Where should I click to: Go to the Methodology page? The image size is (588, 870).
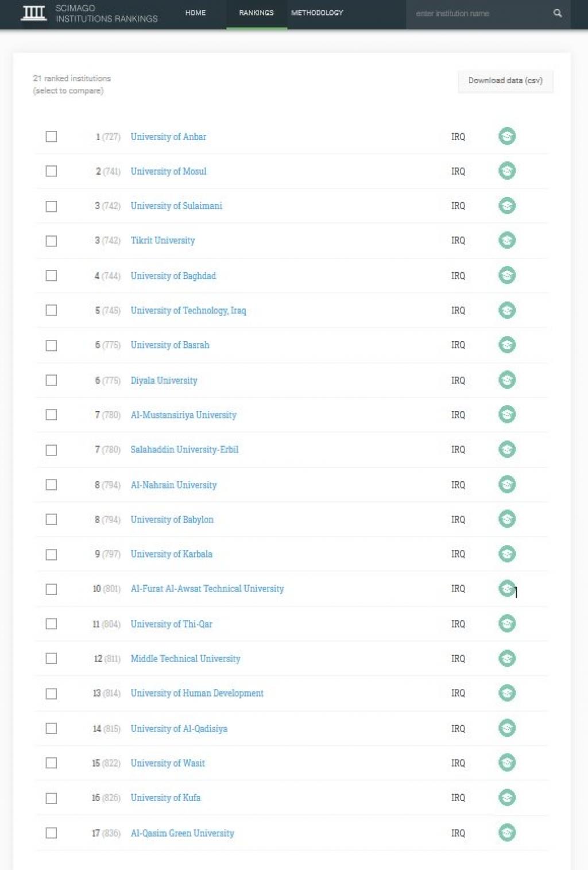tap(317, 13)
